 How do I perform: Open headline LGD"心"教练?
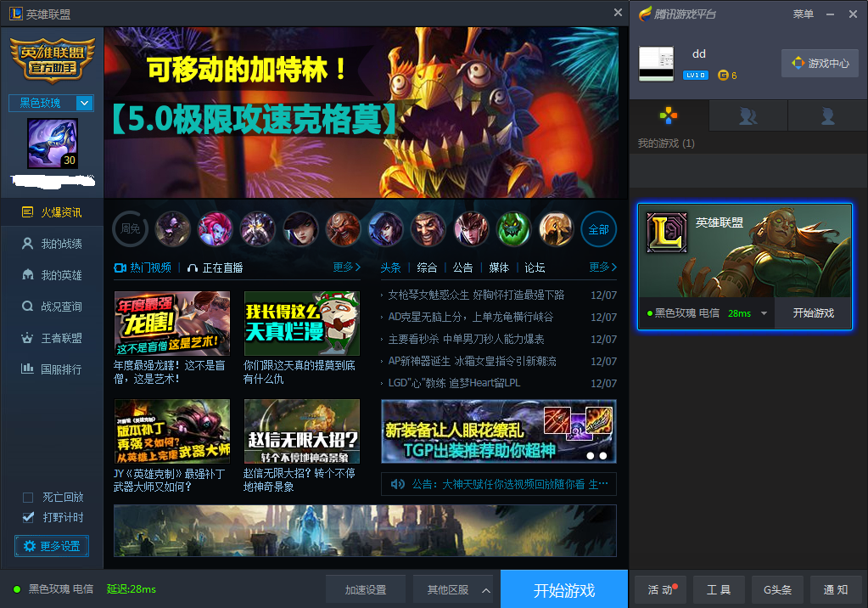click(x=454, y=383)
